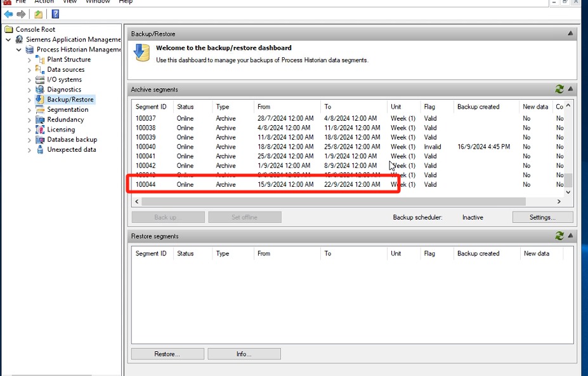The width and height of the screenshot is (588, 376).
Task: Expand the Segmentation node
Action: pyautogui.click(x=29, y=110)
